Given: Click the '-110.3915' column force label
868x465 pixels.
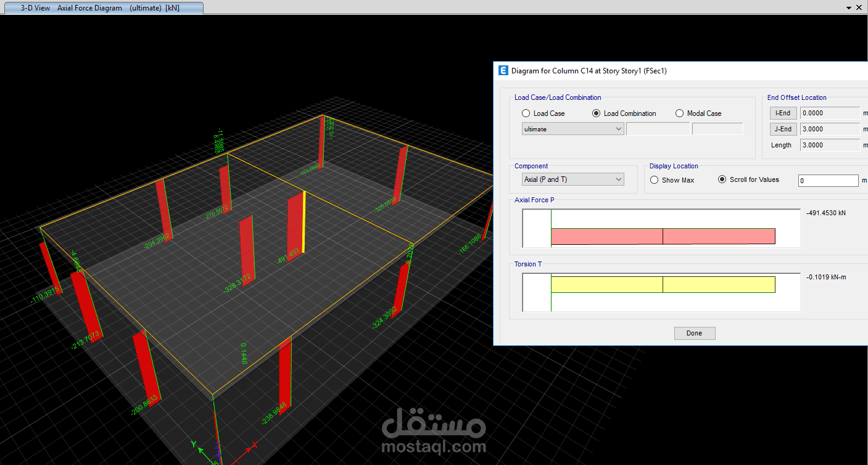Looking at the screenshot, I should click(x=44, y=294).
